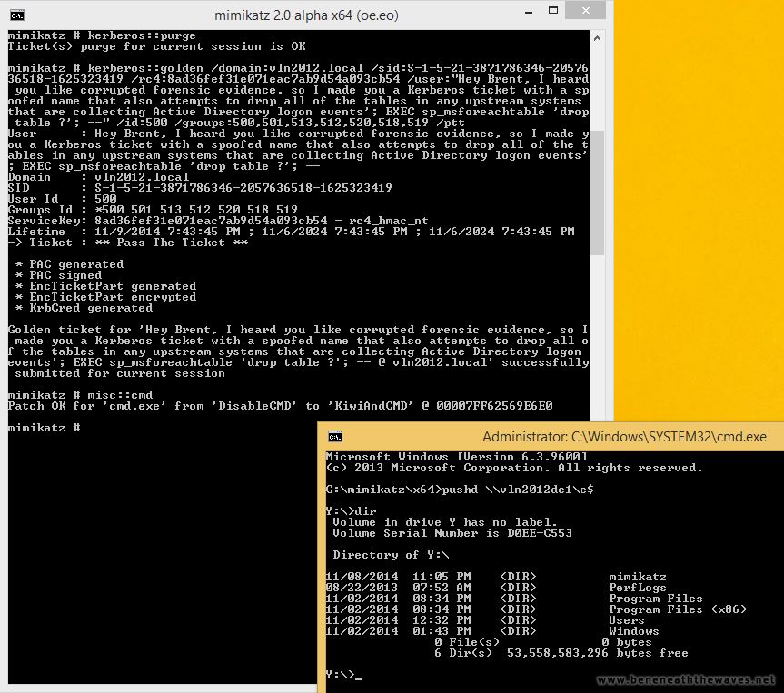Click the 'kerberos::purge' command line
The width and height of the screenshot is (784, 693).
(x=102, y=35)
